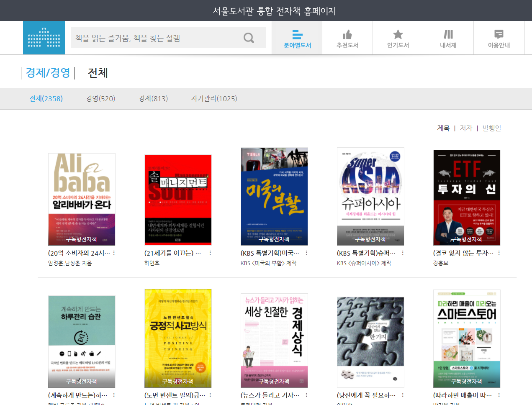Click title (결코 잃지 않는 투자…
Screen dimensions: 532x405
pyautogui.click(x=463, y=253)
